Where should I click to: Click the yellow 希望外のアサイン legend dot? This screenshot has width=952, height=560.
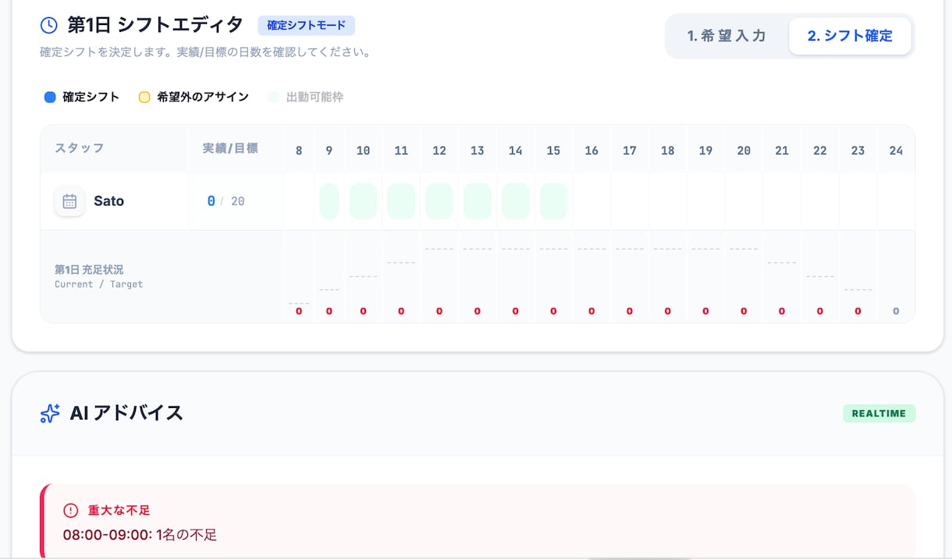pos(144,97)
